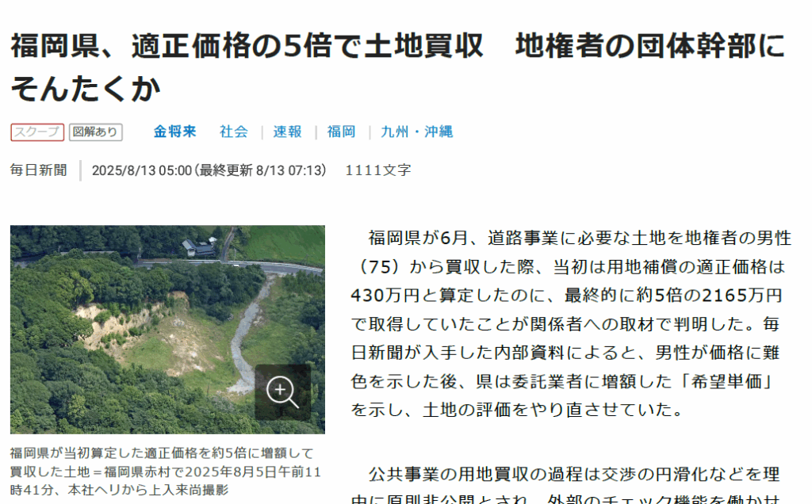Image resolution: width=812 pixels, height=504 pixels.
Task: Click the headline 福岡県、適正価格の5倍で土地買収
Action: coord(247,45)
